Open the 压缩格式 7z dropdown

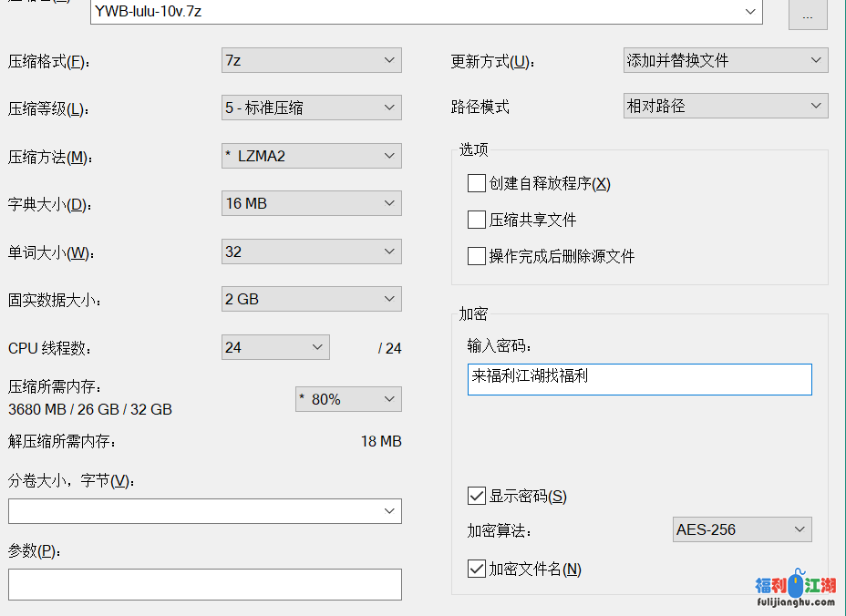tap(311, 60)
